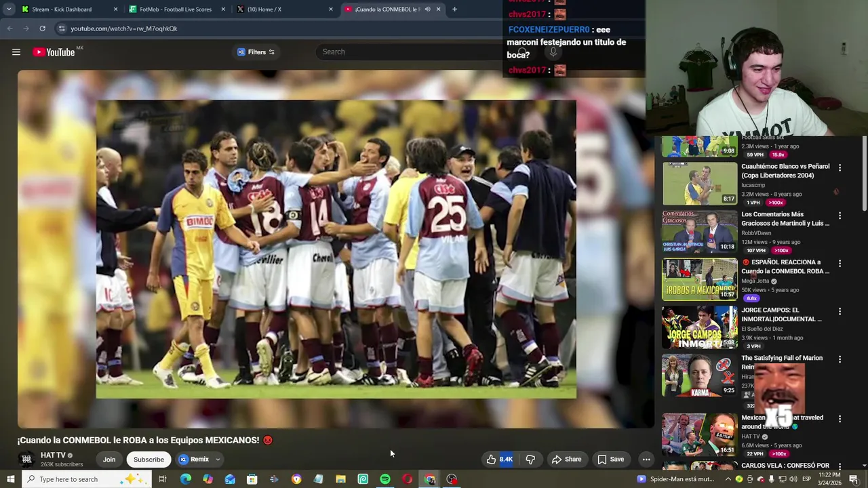868x488 pixels.
Task: Click the video player to pause
Action: pyautogui.click(x=336, y=249)
